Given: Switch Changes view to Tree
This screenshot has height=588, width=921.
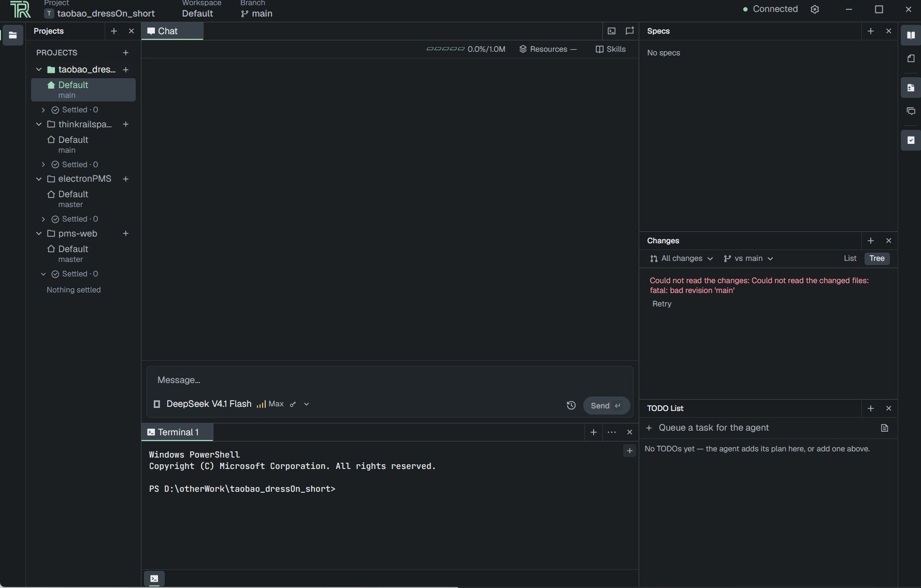Looking at the screenshot, I should [877, 258].
